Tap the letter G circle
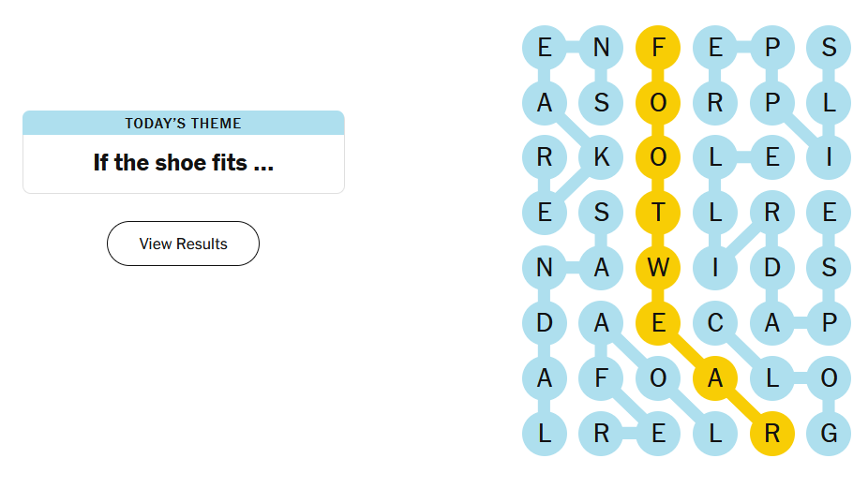The image size is (868, 488). tap(829, 434)
